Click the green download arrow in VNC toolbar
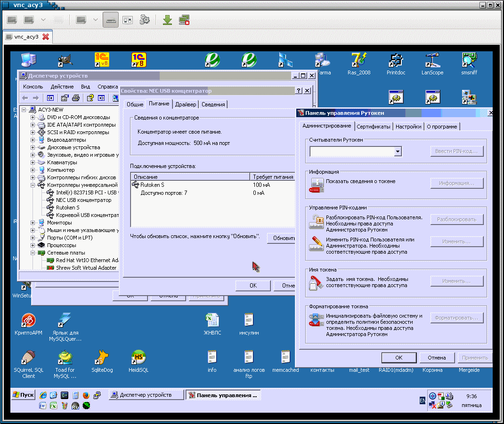Viewport: 504px width, 424px height. (167, 20)
